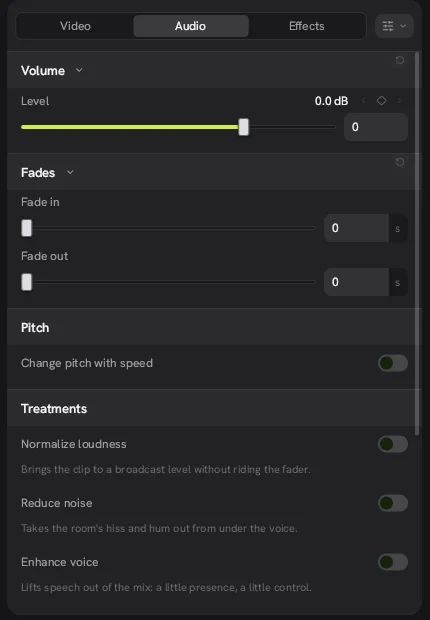Click the Level value input box

[376, 127]
